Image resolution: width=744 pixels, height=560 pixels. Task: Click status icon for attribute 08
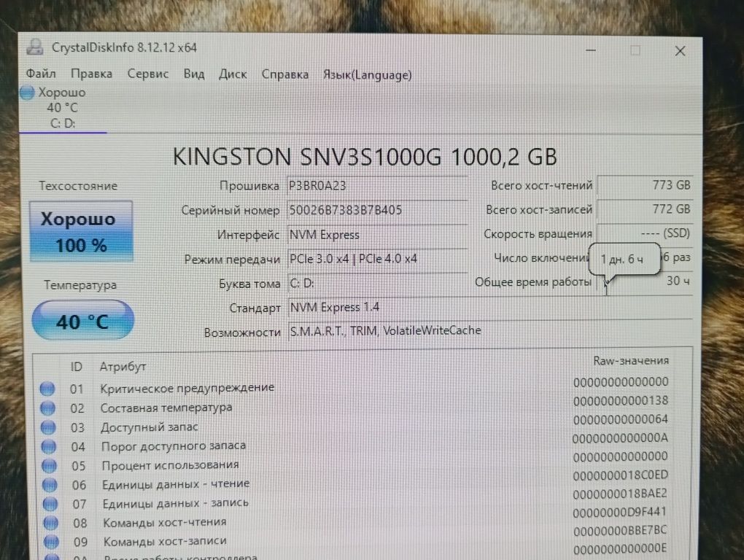point(50,523)
